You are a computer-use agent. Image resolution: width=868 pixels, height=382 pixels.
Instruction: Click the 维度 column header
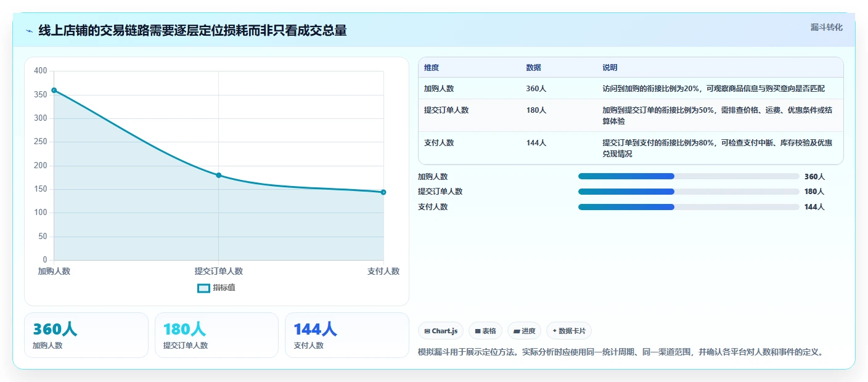tap(432, 68)
